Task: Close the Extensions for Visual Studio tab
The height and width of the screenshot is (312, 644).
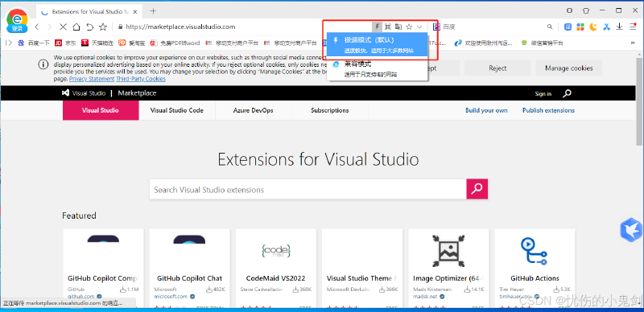Action: [x=135, y=12]
